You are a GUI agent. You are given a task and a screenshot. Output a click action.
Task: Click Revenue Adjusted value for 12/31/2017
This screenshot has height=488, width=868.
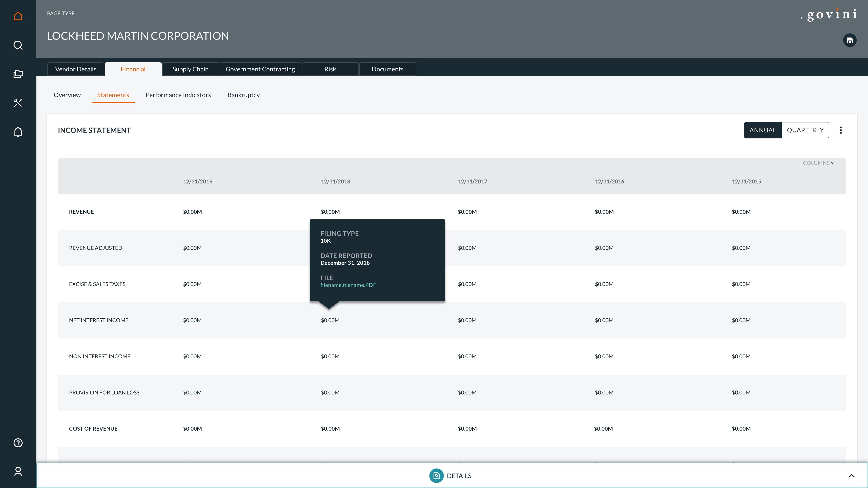(467, 248)
